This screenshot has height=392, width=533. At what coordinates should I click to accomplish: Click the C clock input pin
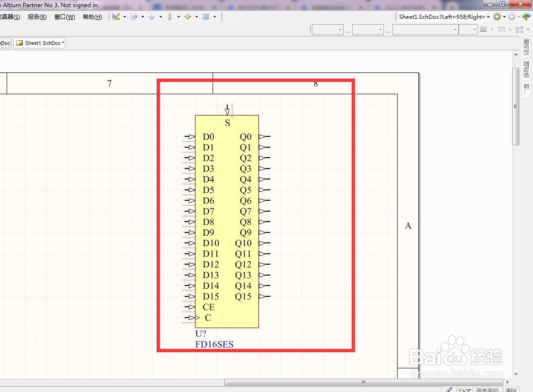[x=191, y=318]
